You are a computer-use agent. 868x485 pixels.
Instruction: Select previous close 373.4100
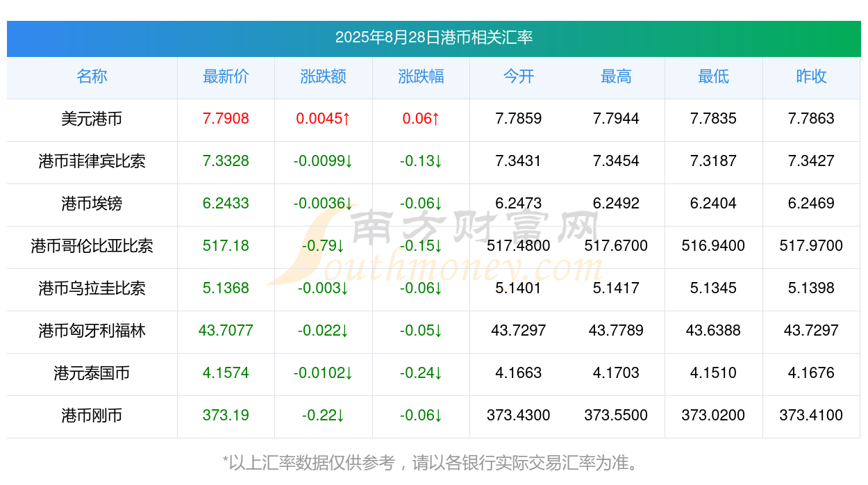811,416
